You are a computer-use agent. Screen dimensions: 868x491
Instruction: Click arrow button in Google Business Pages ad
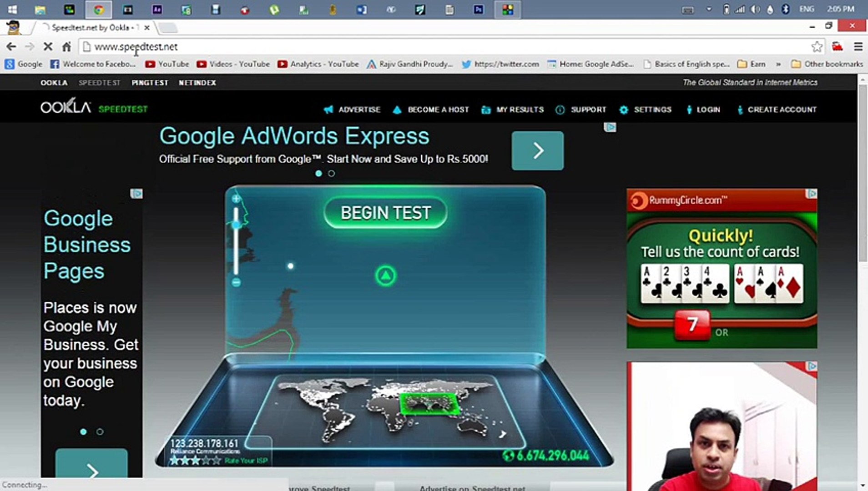click(91, 464)
